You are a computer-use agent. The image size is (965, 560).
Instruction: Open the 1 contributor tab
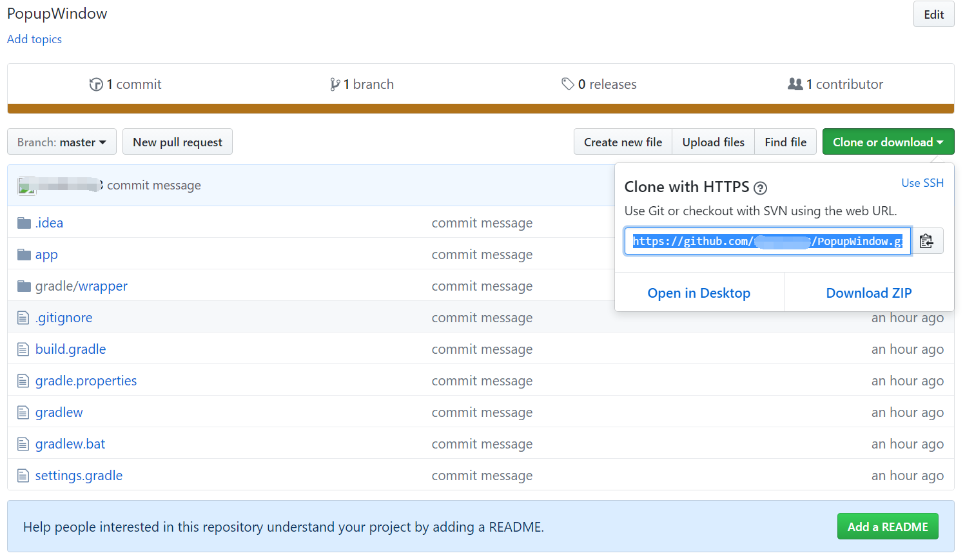pos(835,84)
